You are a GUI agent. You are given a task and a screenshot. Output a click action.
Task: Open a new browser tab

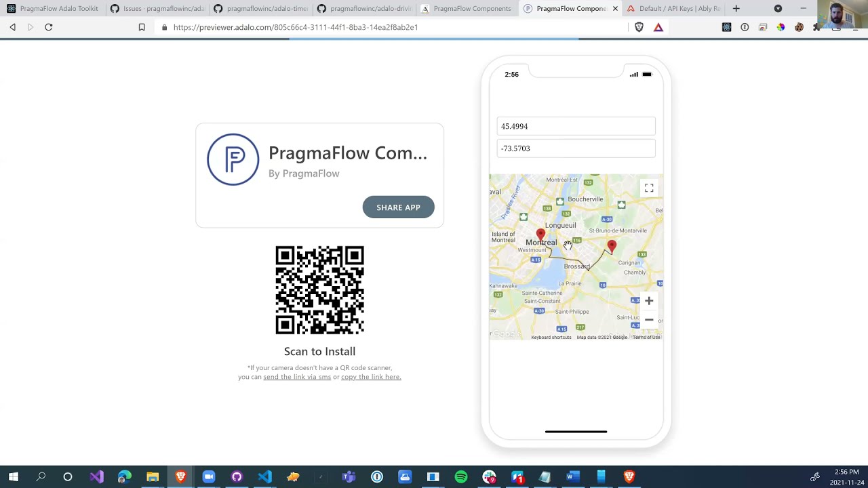coord(736,9)
